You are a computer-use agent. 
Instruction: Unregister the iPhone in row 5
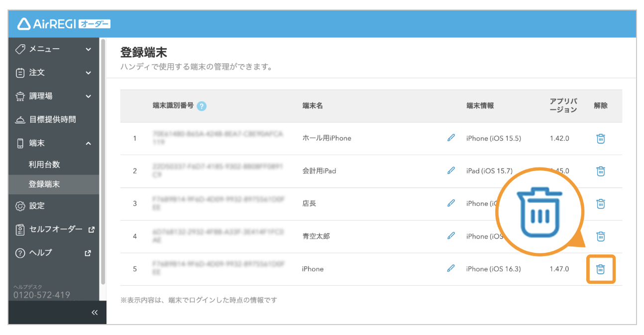601,268
